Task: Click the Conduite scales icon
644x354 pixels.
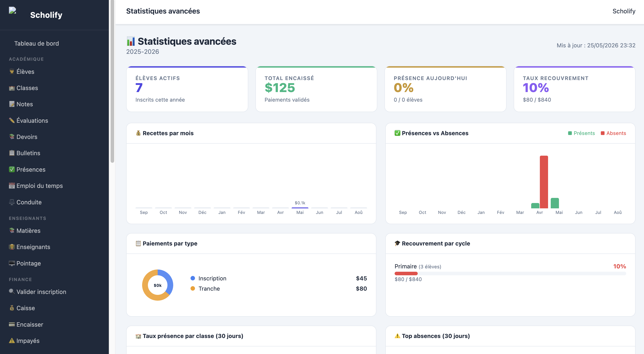Action: pyautogui.click(x=12, y=202)
